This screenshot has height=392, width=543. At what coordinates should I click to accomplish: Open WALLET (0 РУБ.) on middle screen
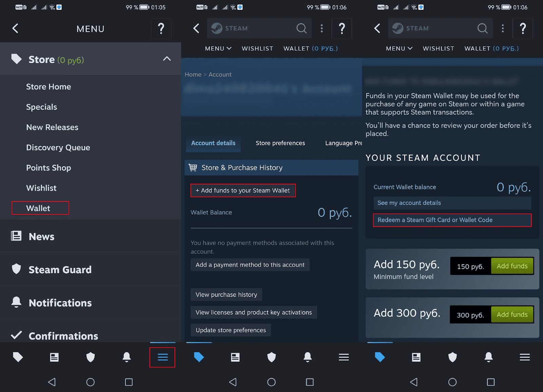[311, 49]
